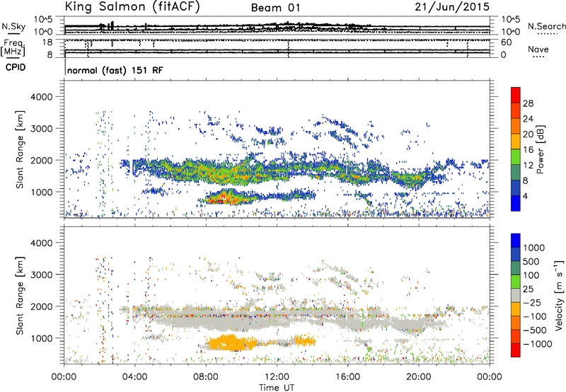Click the '4' power colorbar tick

click(525, 196)
